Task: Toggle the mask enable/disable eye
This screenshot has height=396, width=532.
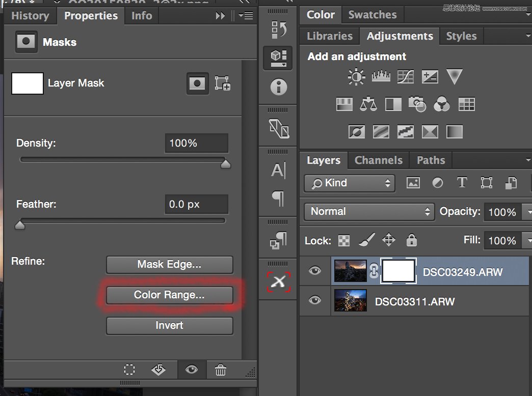Action: click(192, 369)
